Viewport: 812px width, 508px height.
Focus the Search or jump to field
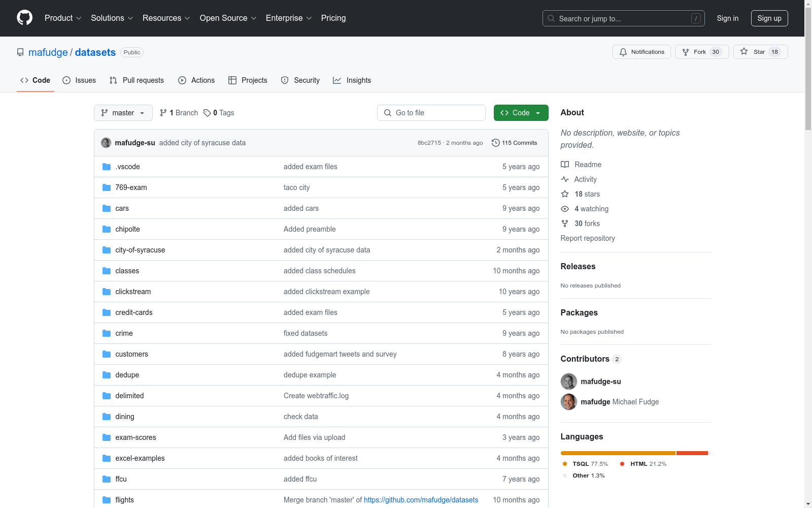point(624,18)
